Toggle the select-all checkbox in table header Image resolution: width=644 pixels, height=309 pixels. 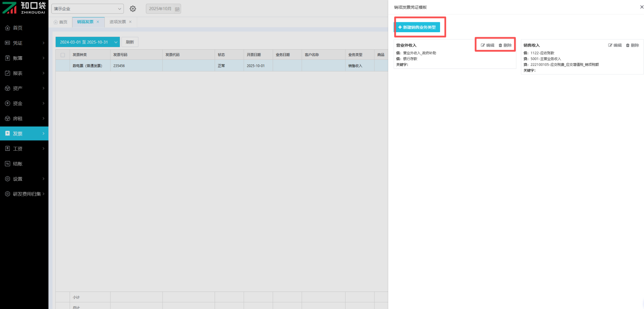point(63,55)
